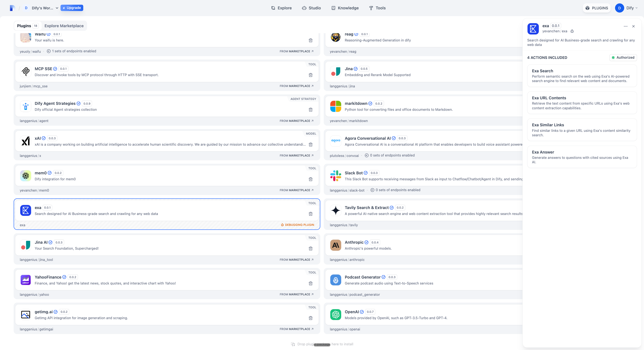Image resolution: width=644 pixels, height=350 pixels.
Task: Click the debug bug icon beside yevanchen/exa
Action: point(572,31)
